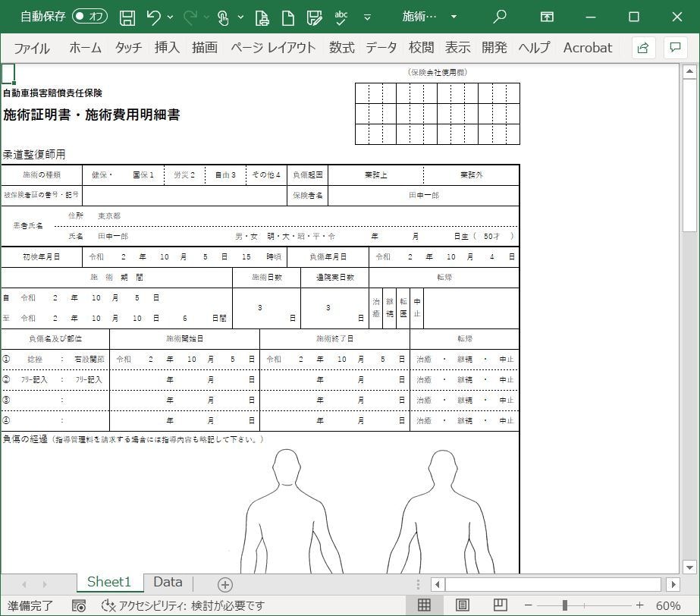This screenshot has width=700, height=616.
Task: Click the 右股関節 injury site cell
Action: point(89,359)
